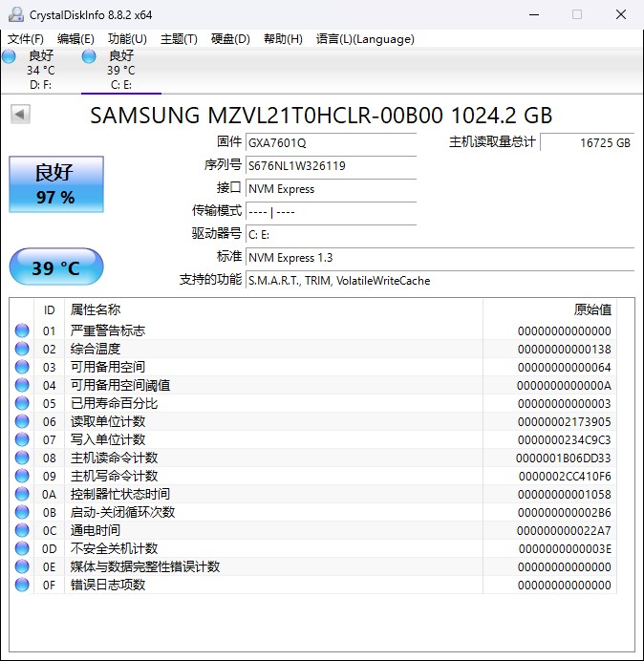Select the D: F: disk status orb

(9, 56)
